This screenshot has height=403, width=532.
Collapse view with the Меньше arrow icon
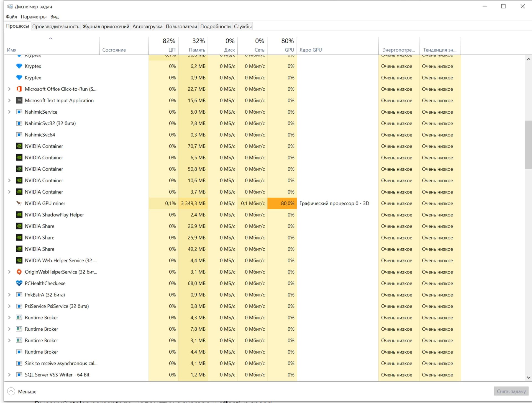click(x=11, y=391)
